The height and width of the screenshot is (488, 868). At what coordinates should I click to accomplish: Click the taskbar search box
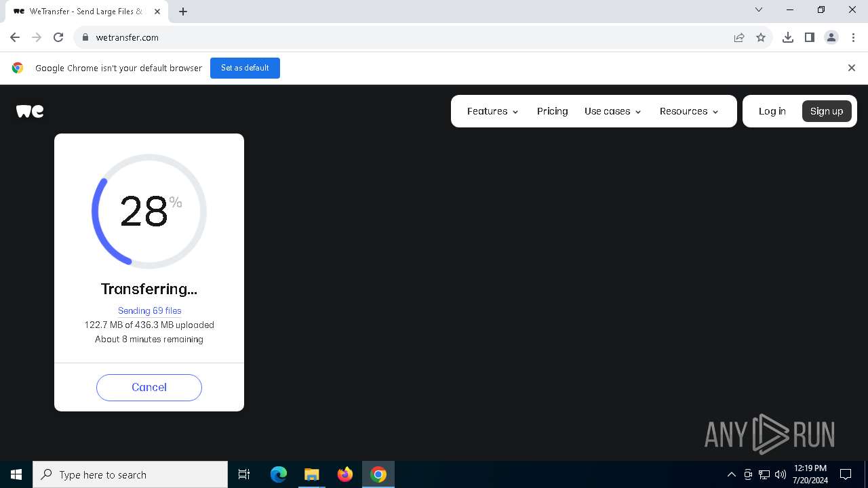(130, 474)
